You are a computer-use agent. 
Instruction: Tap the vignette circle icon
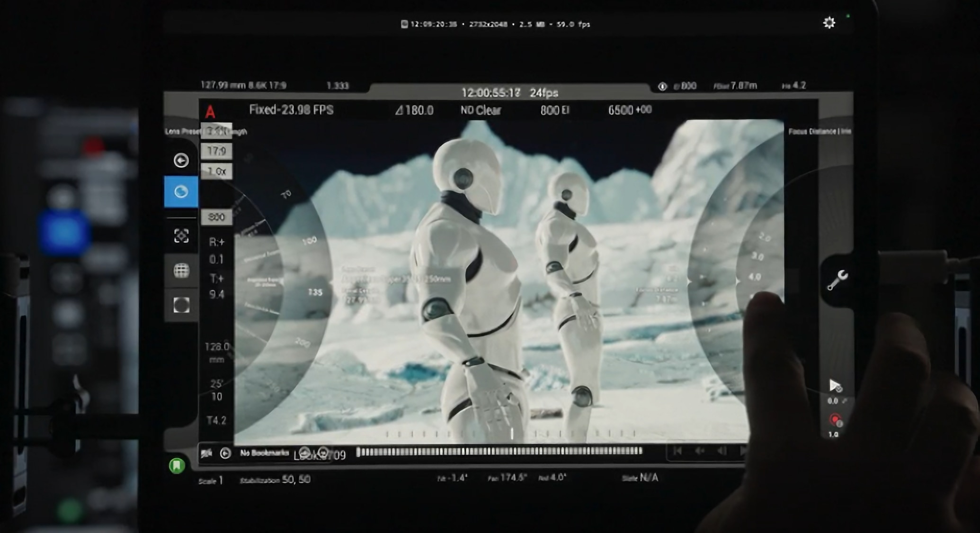[181, 305]
